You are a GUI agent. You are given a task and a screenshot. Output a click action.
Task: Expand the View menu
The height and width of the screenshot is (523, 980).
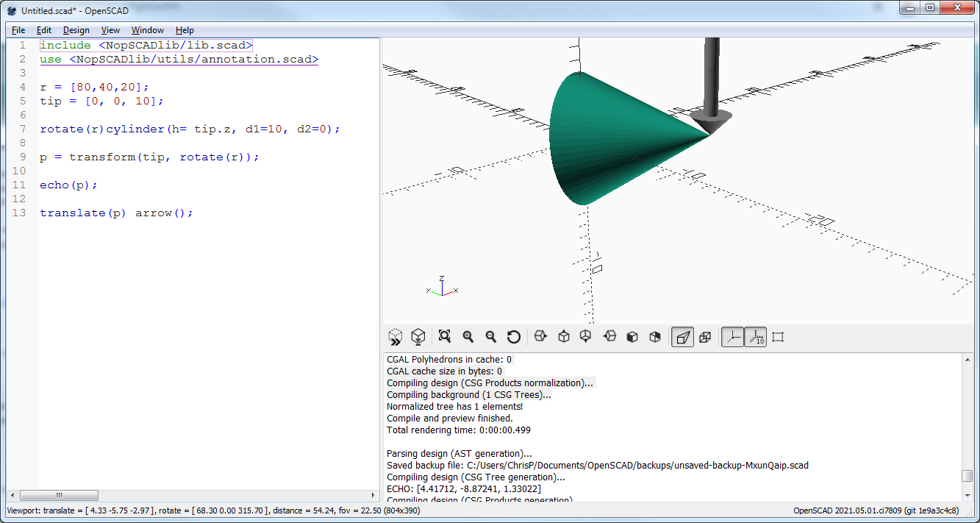[110, 30]
